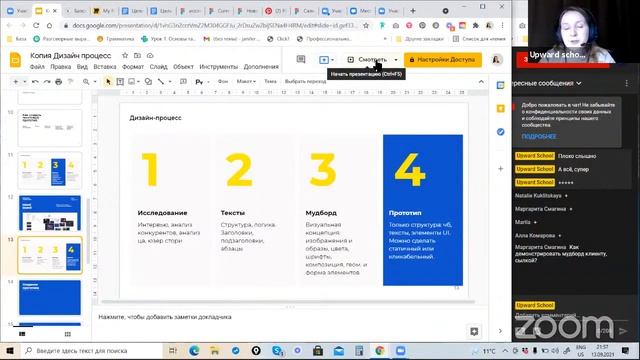Open the Вставка menu
The width and height of the screenshot is (640, 360).
tap(104, 67)
